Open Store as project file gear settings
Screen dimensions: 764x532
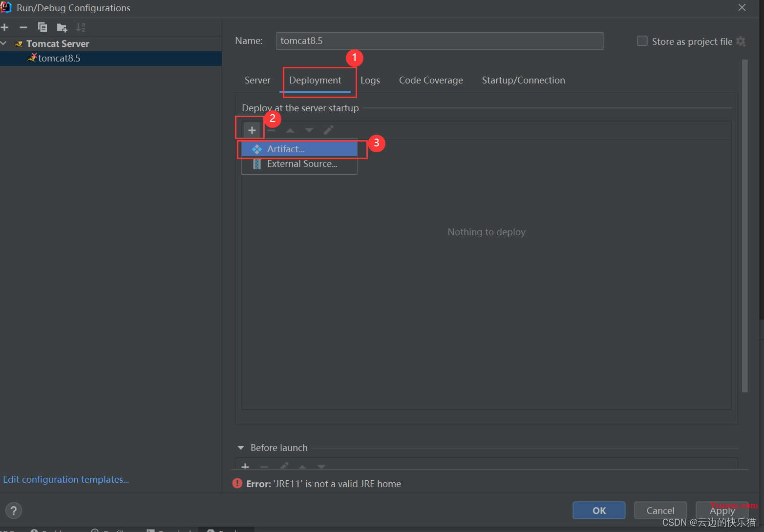[741, 41]
